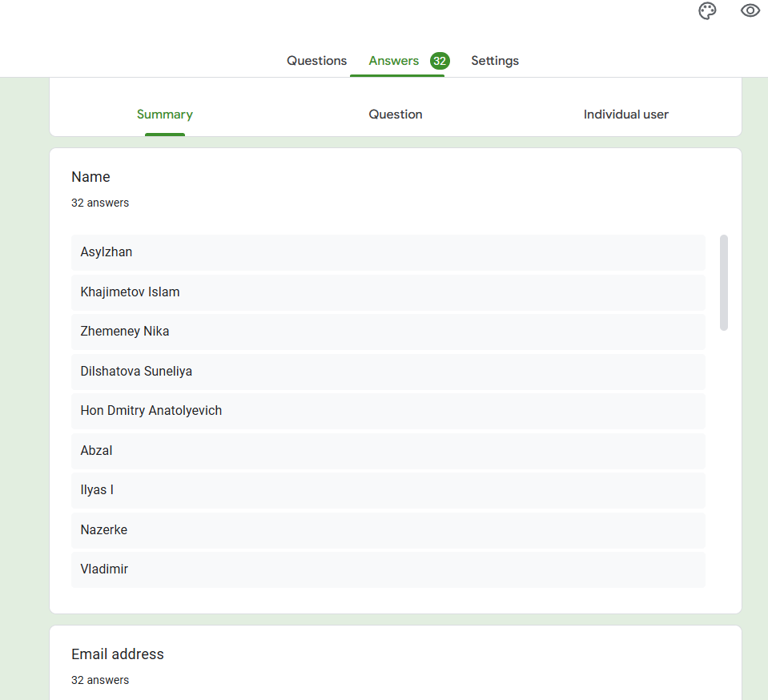The height and width of the screenshot is (700, 768).
Task: Select the Ilyas I response entry
Action: (x=388, y=490)
